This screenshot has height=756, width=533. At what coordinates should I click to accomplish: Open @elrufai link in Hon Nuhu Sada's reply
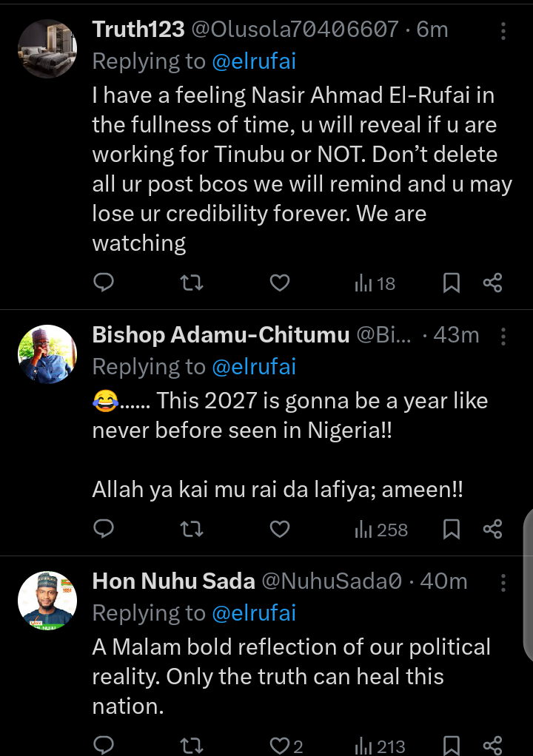pos(254,613)
